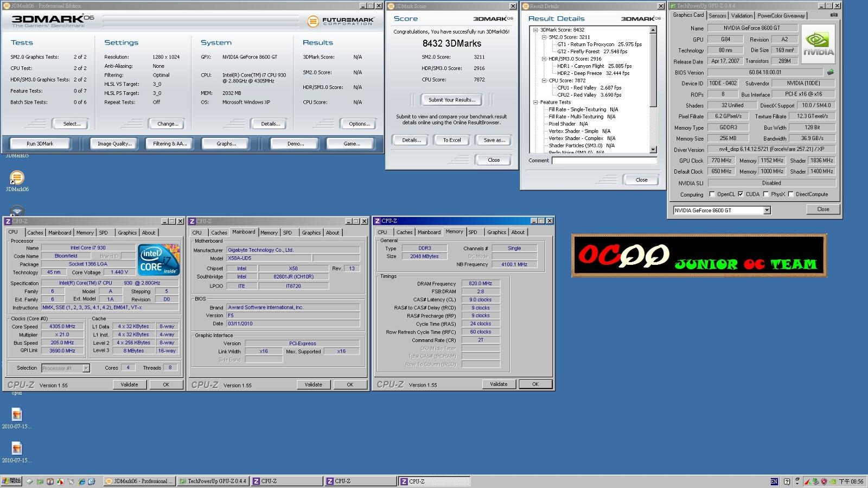Open the lower 2010-07-15 desktop file icon
Viewport: 868px width, 488px height.
(17, 448)
